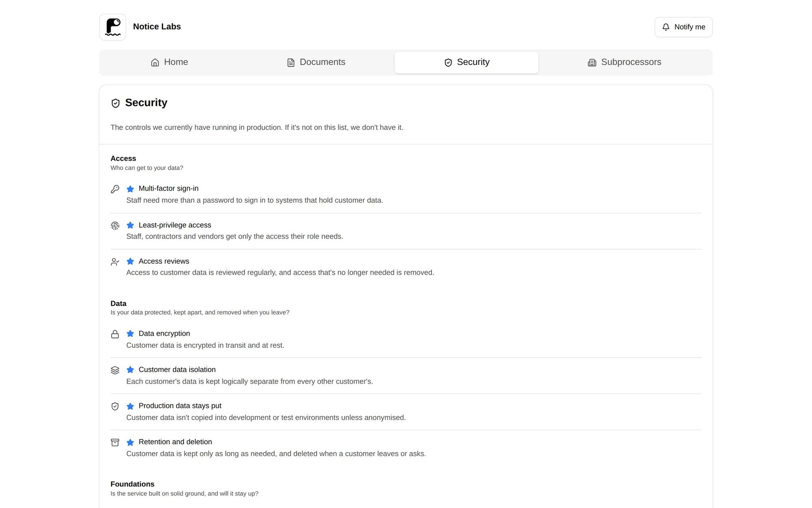
Task: Click the 'controls we currently have running' description
Action: point(257,128)
